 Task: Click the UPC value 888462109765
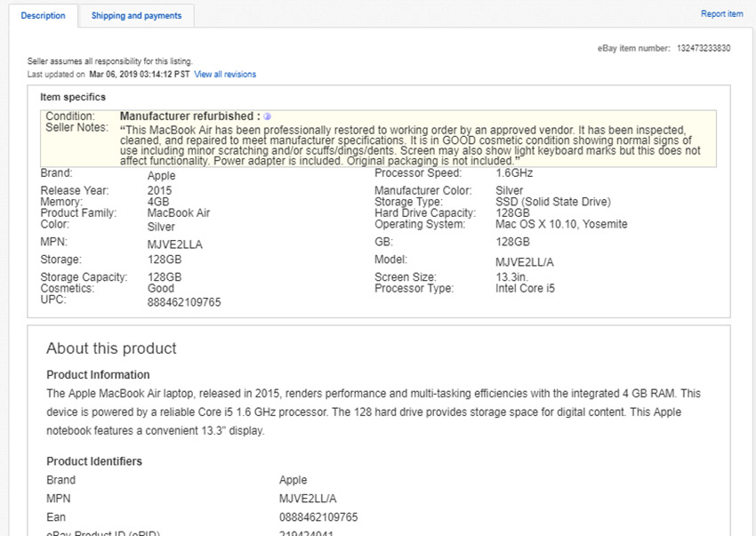click(184, 302)
